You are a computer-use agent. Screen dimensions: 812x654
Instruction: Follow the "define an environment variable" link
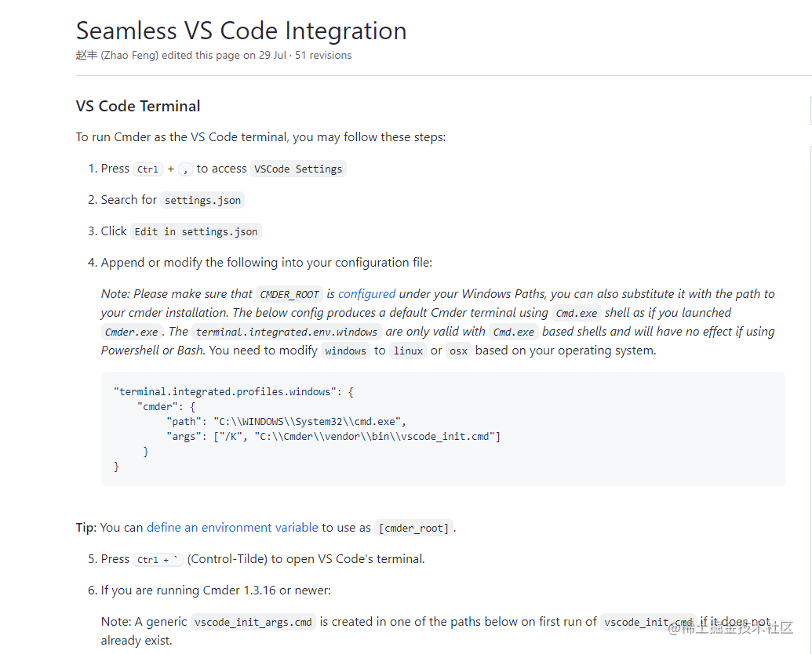tap(231, 527)
